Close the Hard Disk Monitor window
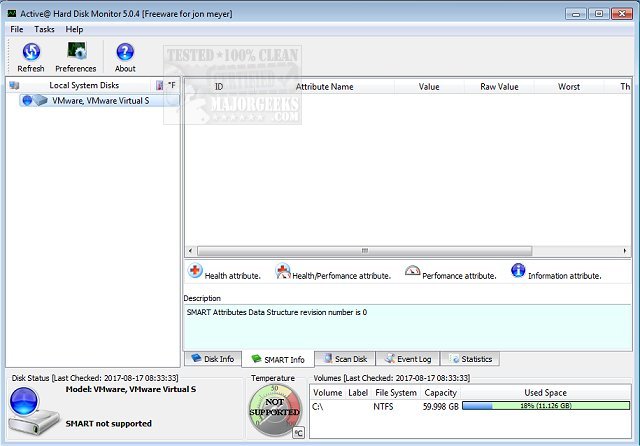Screen dimensions: 640x446 [x=622, y=14]
